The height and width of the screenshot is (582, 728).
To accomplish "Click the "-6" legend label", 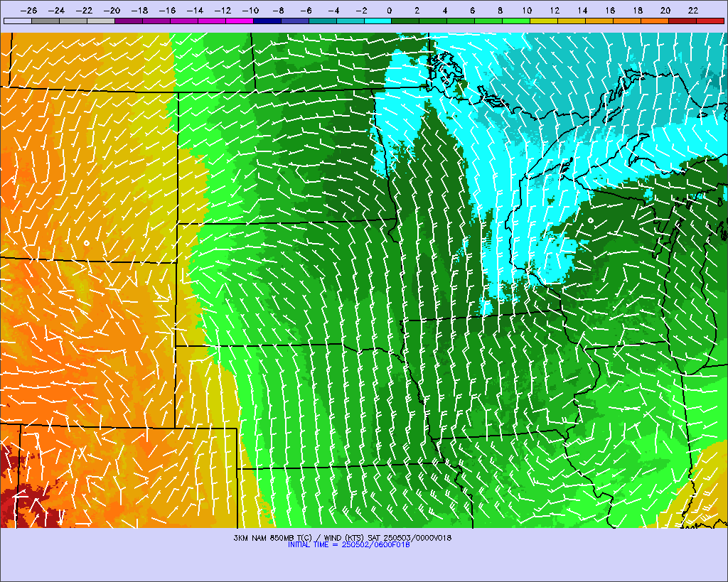I will point(306,10).
